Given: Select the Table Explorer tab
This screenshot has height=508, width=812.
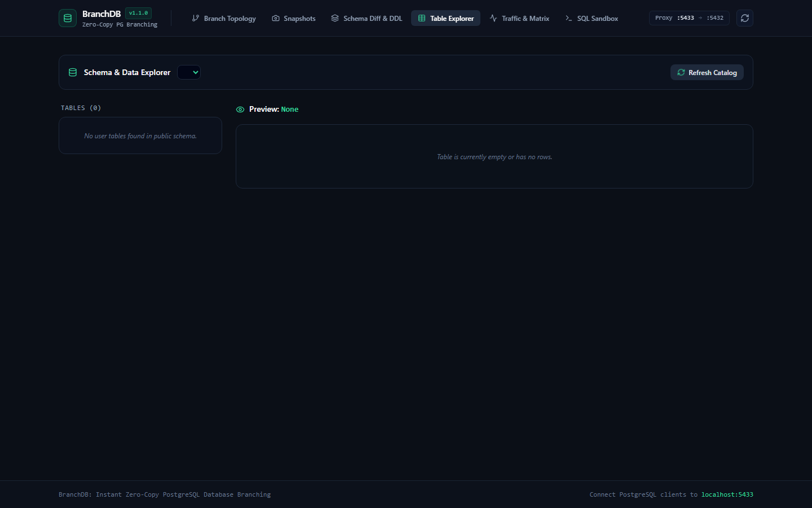Looking at the screenshot, I should (446, 18).
